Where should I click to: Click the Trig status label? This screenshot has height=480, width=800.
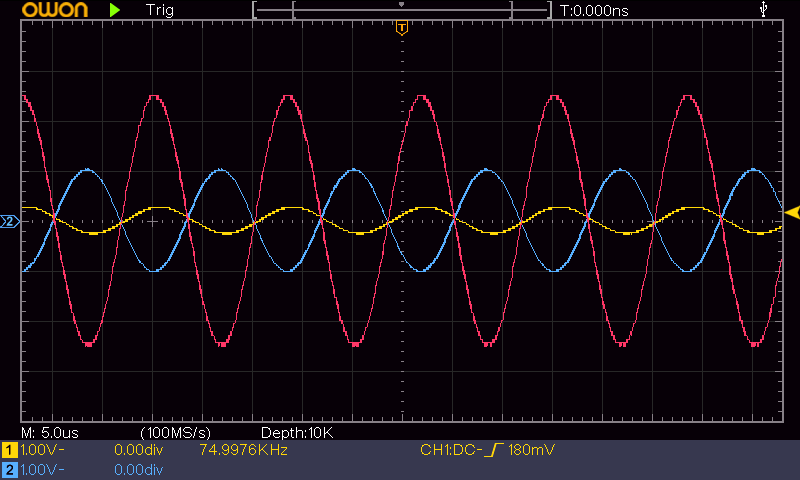158,10
